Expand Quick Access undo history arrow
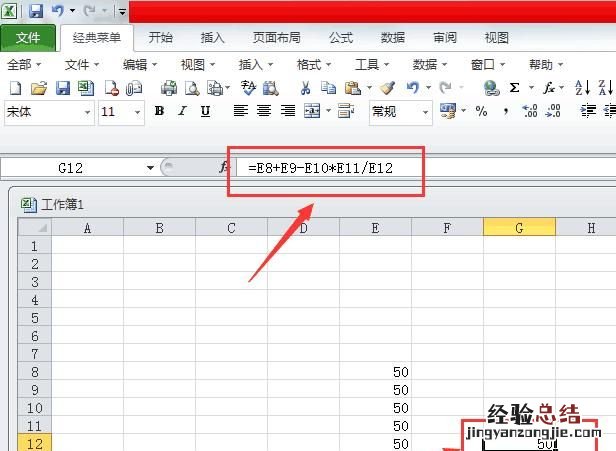616x451 pixels. pos(72,11)
